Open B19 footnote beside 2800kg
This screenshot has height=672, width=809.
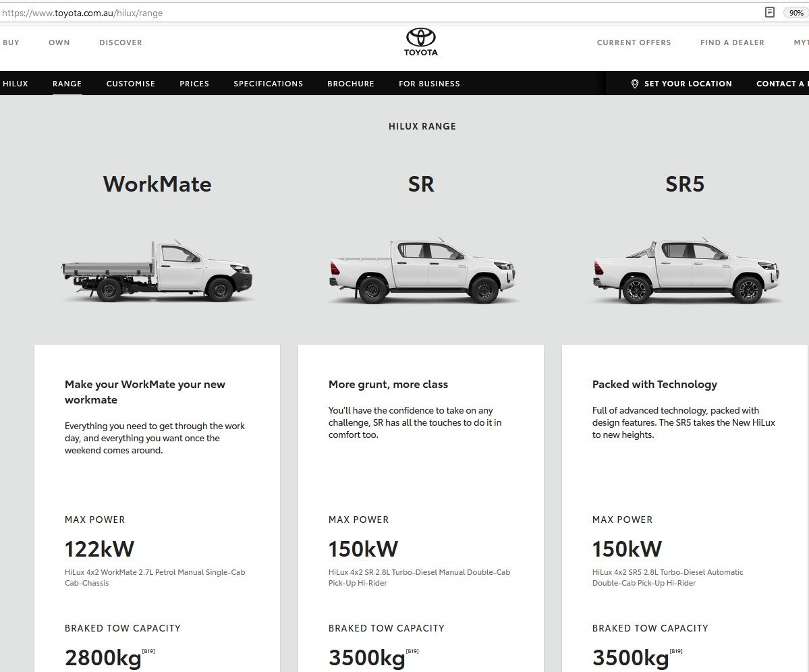[148, 651]
